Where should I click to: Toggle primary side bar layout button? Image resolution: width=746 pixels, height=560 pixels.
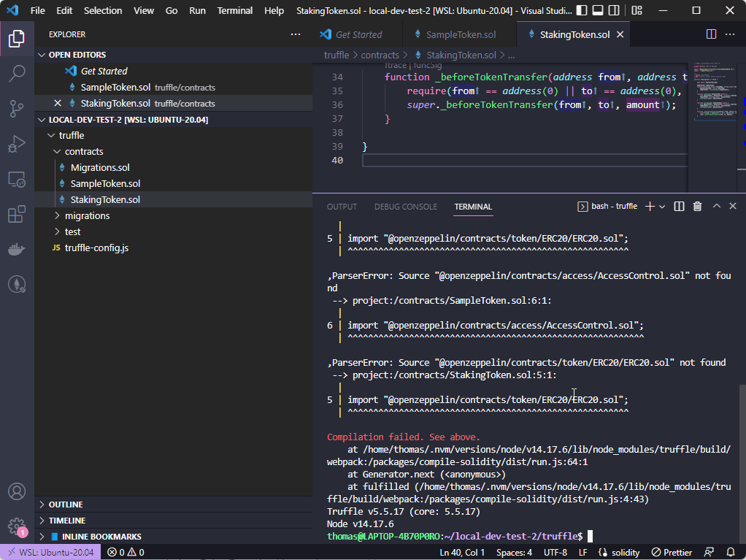(581, 10)
